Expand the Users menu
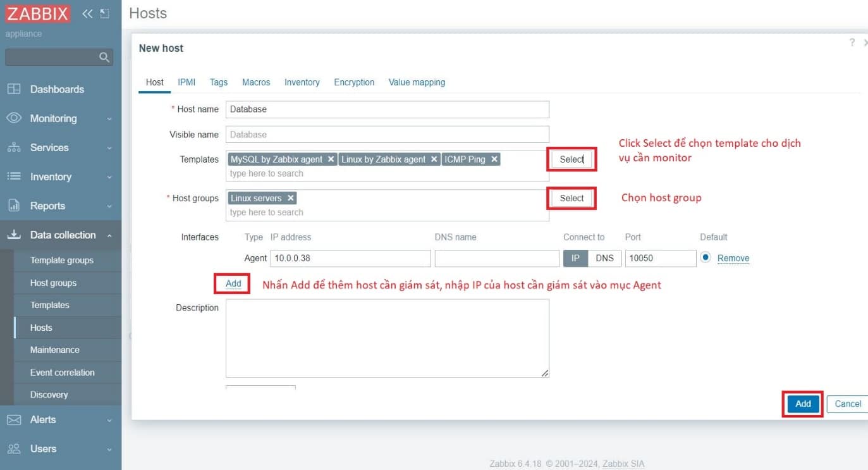 [x=109, y=449]
